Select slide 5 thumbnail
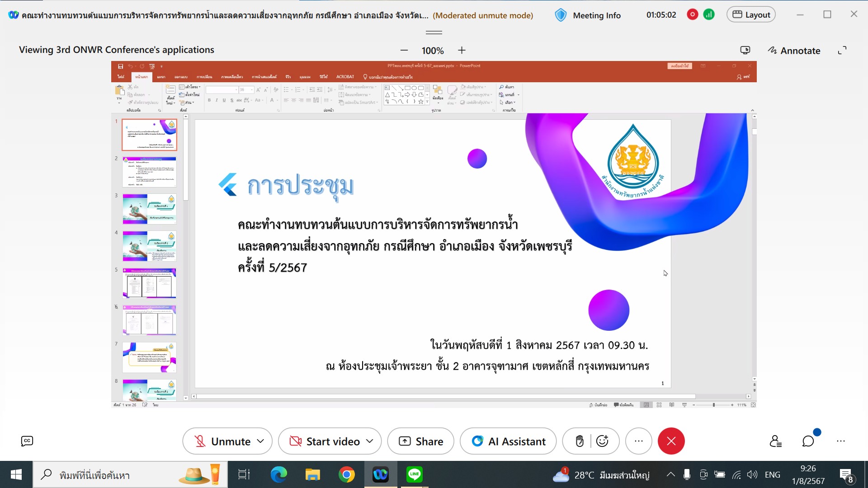The width and height of the screenshot is (868, 488). 149,283
